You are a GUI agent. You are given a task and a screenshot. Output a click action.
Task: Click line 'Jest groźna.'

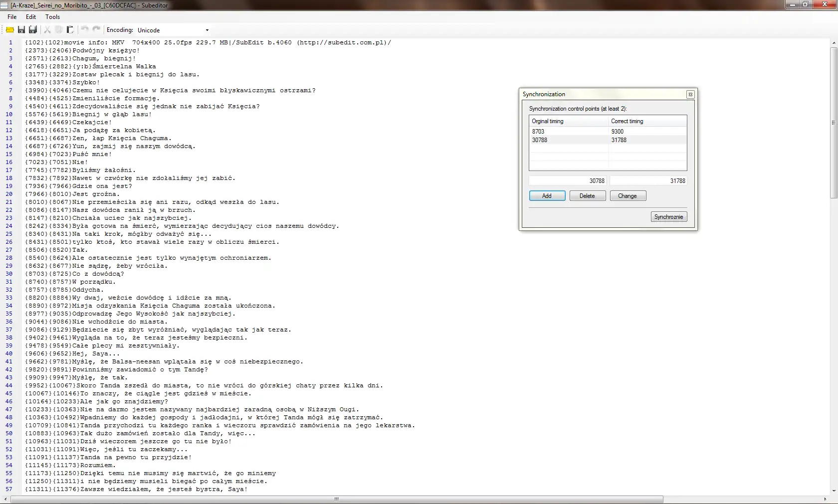(72, 194)
